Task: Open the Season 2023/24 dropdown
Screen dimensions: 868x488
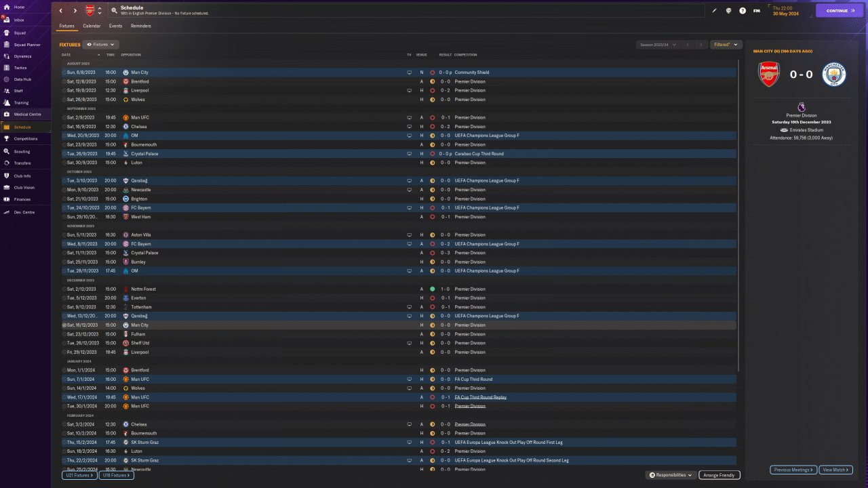Action: coord(658,45)
